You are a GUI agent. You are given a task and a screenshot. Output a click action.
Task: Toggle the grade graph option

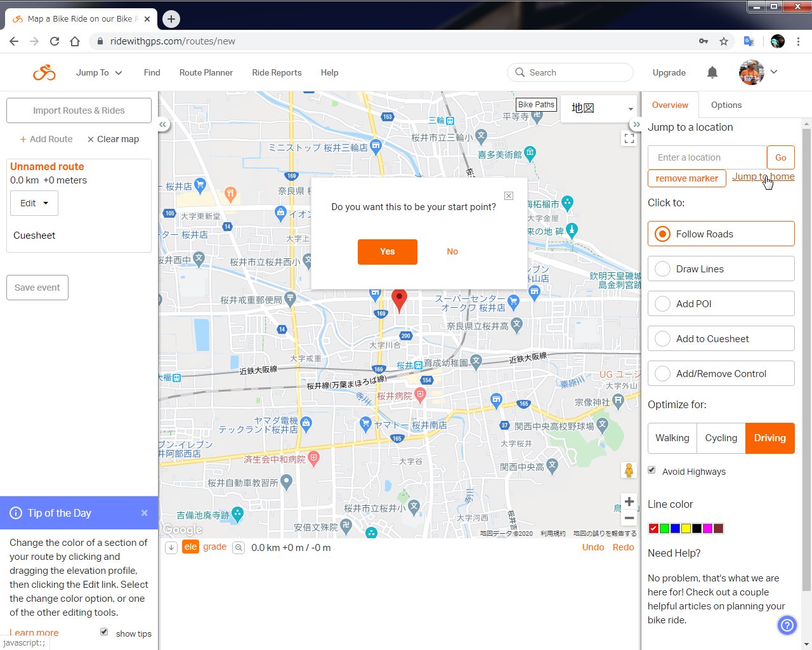point(214,547)
